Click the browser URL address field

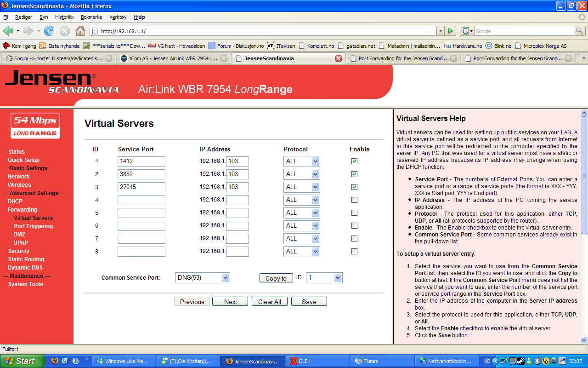tap(263, 31)
